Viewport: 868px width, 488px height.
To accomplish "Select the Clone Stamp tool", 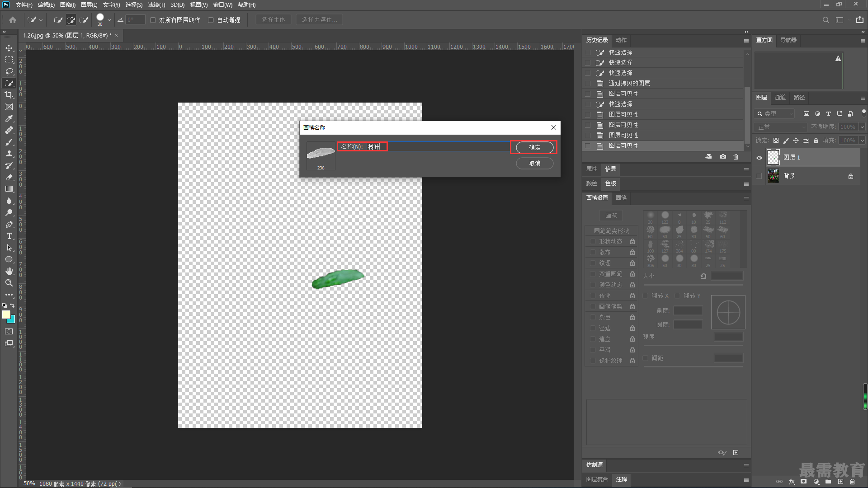I will 9,154.
